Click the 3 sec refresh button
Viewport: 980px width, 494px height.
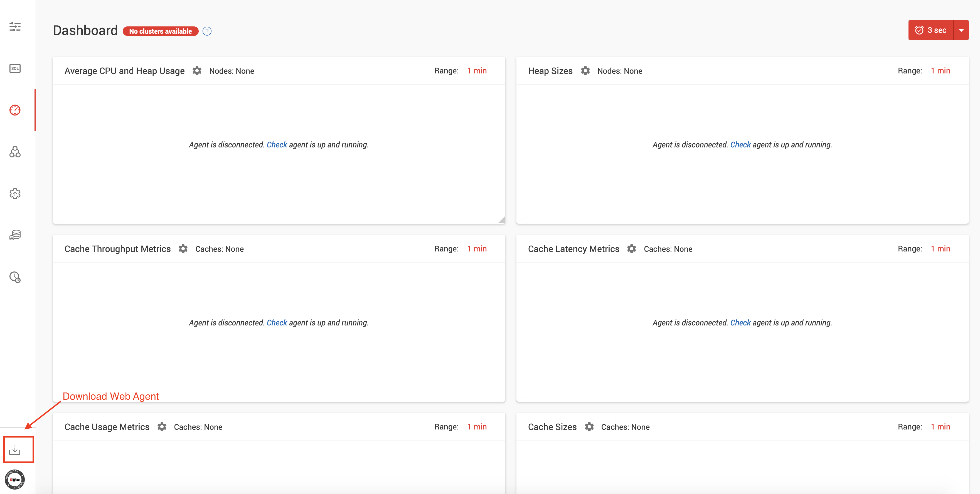(930, 30)
